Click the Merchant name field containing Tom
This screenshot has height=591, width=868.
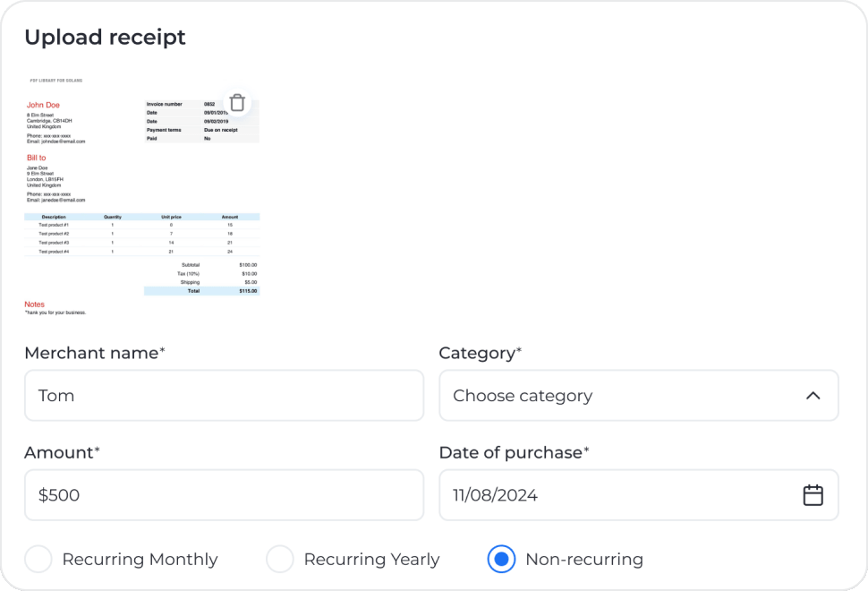click(225, 396)
